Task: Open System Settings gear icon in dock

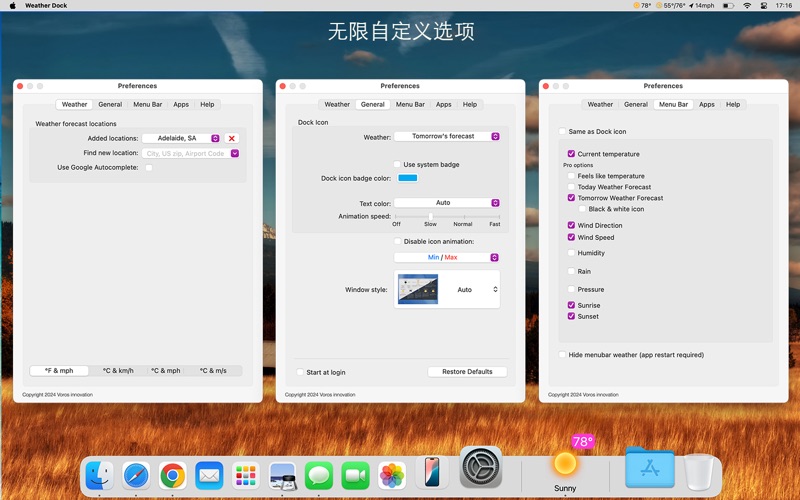Action: click(481, 467)
